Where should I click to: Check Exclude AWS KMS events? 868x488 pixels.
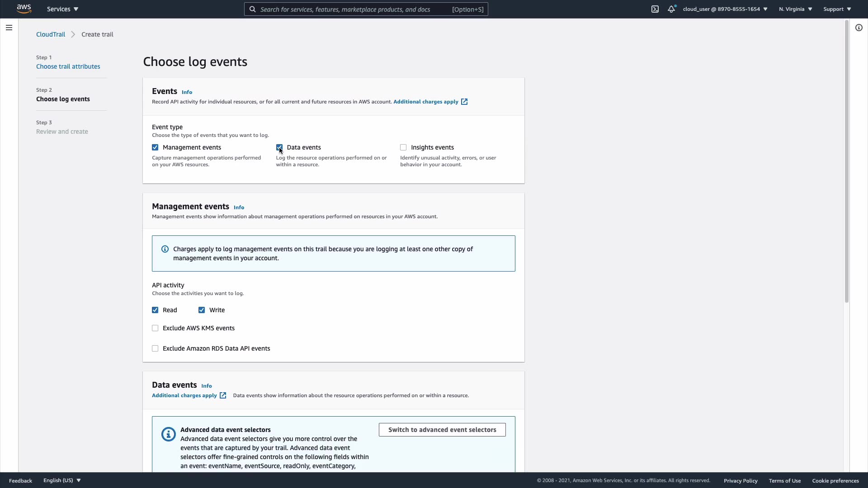coord(155,328)
